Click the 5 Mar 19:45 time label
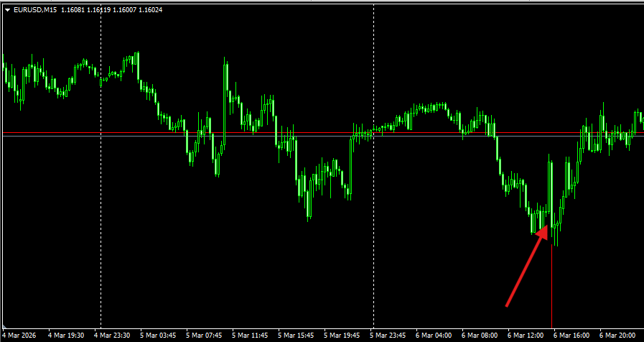Image resolution: width=644 pixels, height=342 pixels. pos(342,336)
